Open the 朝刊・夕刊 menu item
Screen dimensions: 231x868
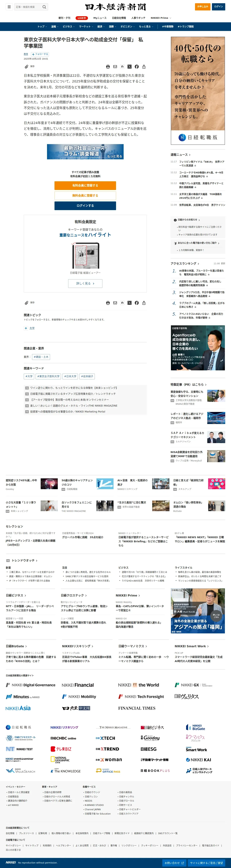(65, 18)
